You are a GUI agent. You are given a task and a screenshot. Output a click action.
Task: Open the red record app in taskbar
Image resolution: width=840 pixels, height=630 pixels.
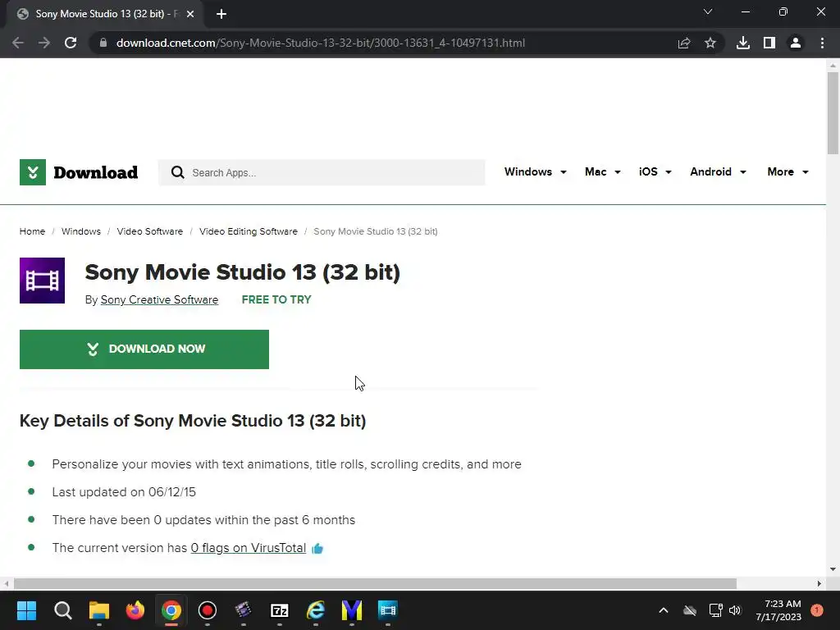[208, 610]
